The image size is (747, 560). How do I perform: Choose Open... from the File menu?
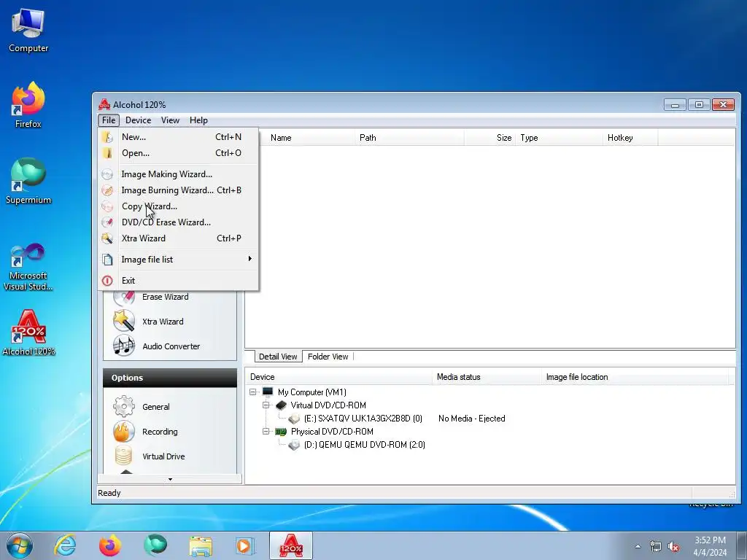pyautogui.click(x=179, y=153)
